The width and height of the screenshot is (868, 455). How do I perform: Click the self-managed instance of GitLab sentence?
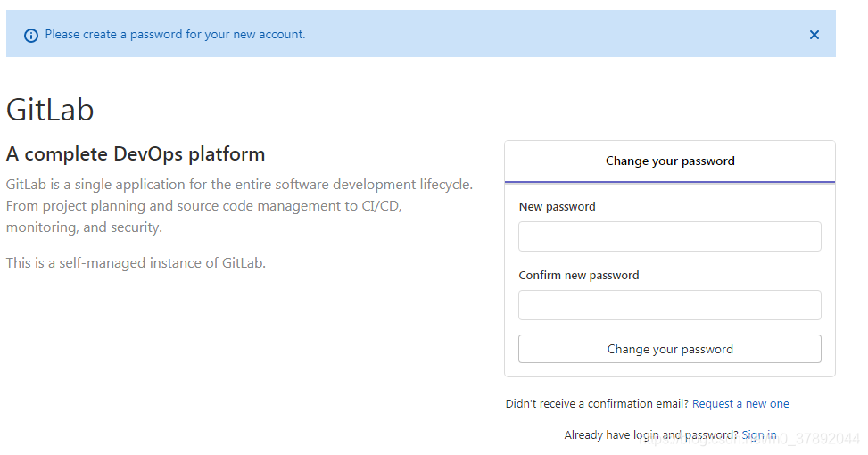[136, 263]
